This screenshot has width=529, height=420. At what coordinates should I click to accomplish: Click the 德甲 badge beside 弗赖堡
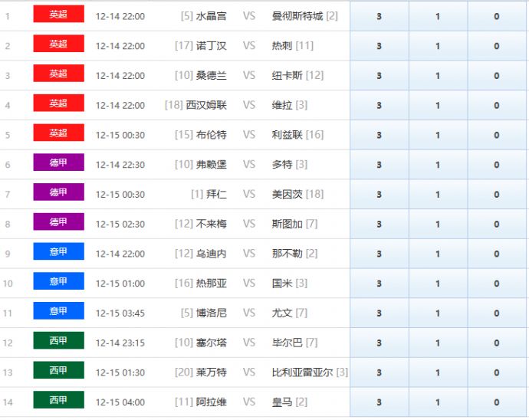tap(58, 162)
